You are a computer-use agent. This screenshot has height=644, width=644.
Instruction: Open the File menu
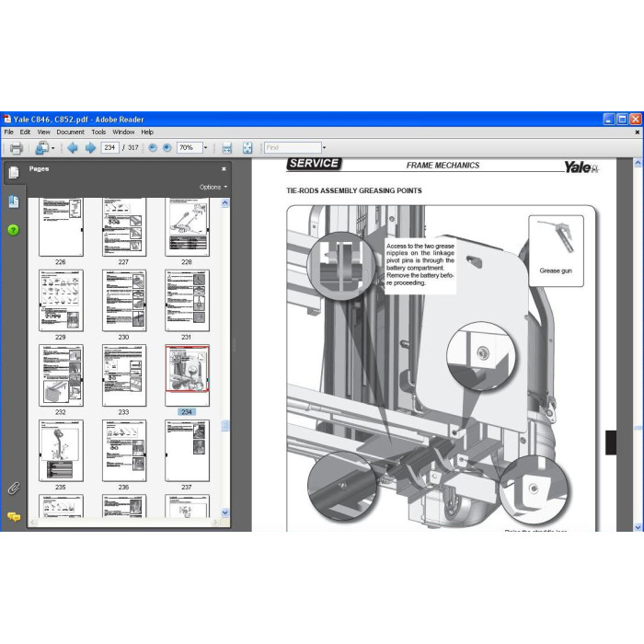[x=8, y=132]
